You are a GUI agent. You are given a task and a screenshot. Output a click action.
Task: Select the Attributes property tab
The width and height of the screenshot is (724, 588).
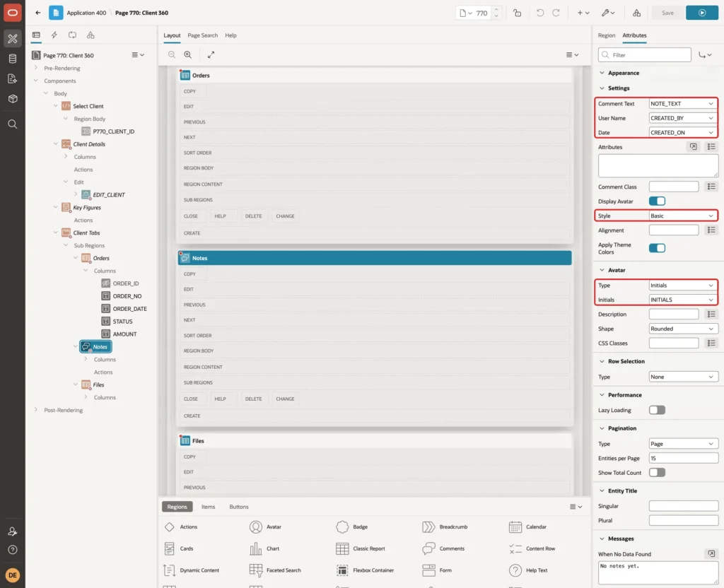pyautogui.click(x=634, y=35)
